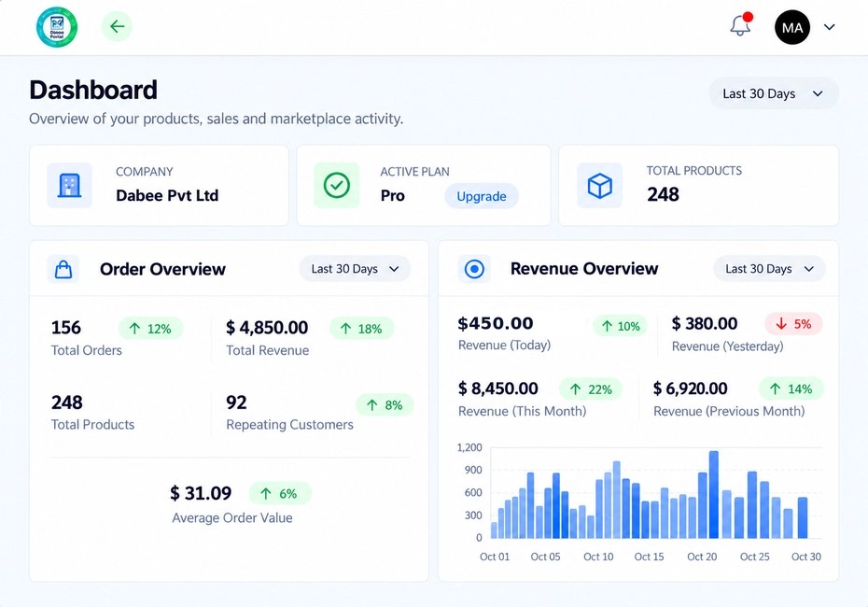Open the notifications bell

click(x=740, y=25)
